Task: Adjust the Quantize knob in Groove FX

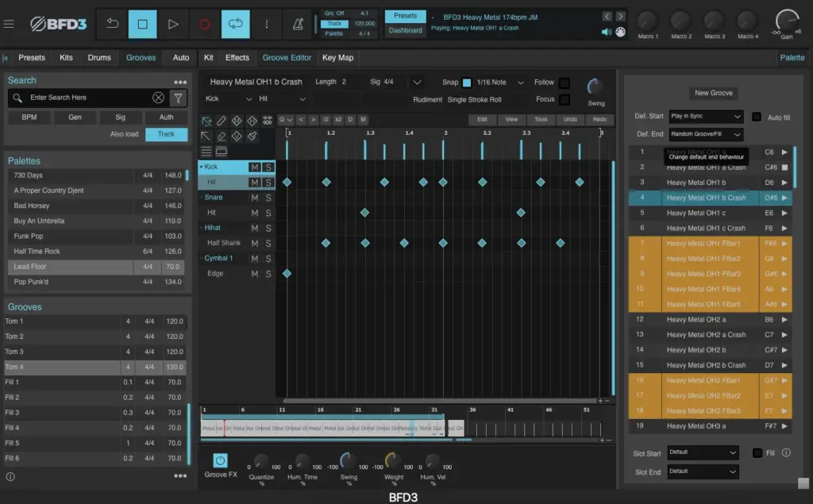Action: coord(261,461)
